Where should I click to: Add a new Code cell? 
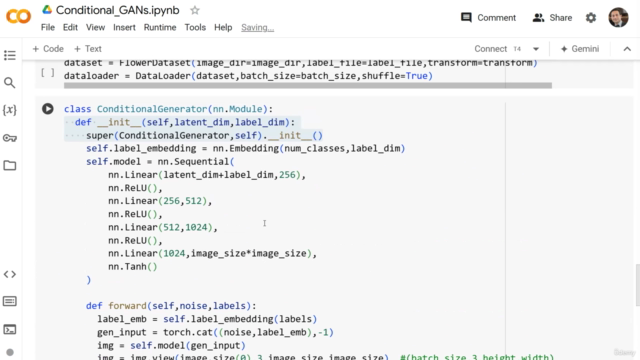coord(48,49)
